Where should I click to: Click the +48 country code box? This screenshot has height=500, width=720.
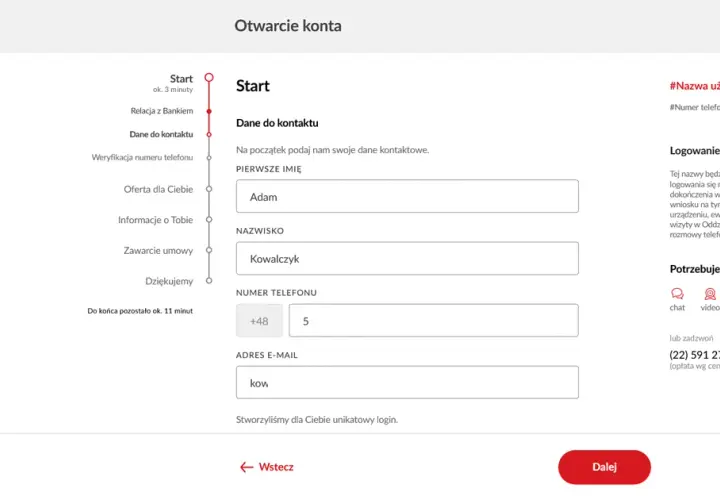pyautogui.click(x=259, y=320)
